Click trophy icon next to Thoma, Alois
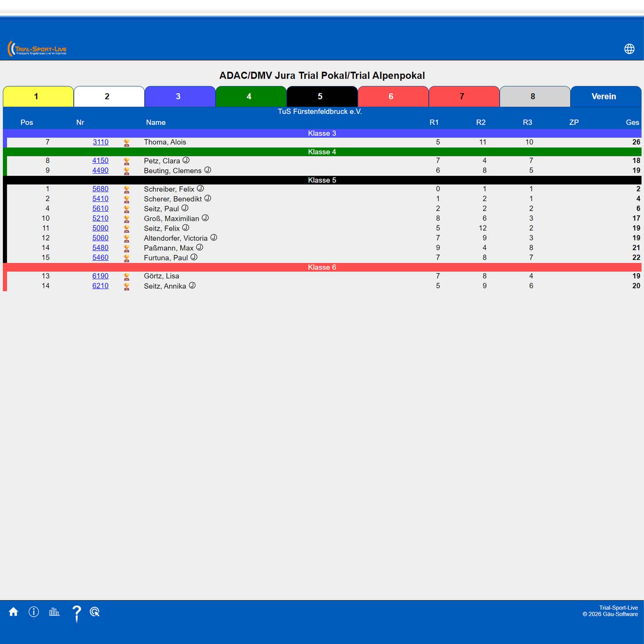The image size is (644, 644). click(126, 143)
